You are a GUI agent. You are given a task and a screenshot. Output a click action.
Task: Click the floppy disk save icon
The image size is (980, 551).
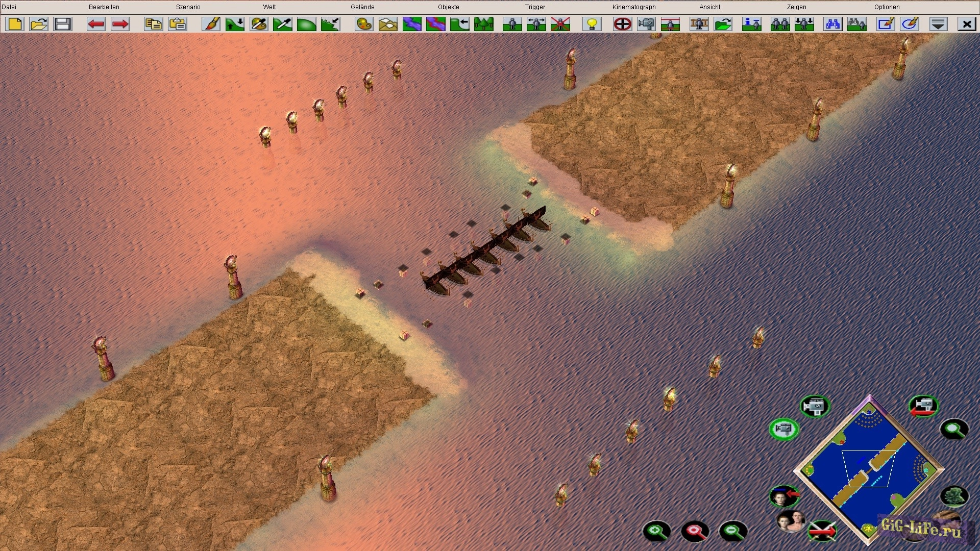click(x=63, y=24)
